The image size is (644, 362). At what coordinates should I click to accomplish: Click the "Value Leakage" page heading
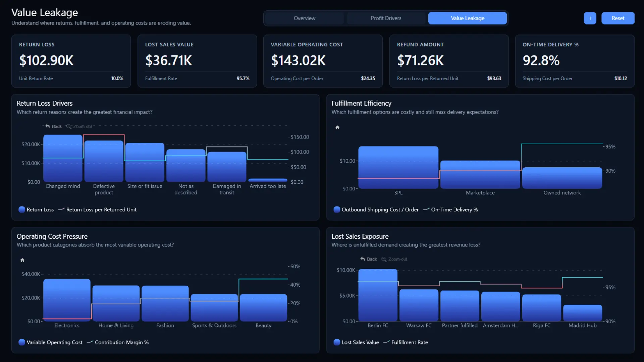pyautogui.click(x=45, y=13)
